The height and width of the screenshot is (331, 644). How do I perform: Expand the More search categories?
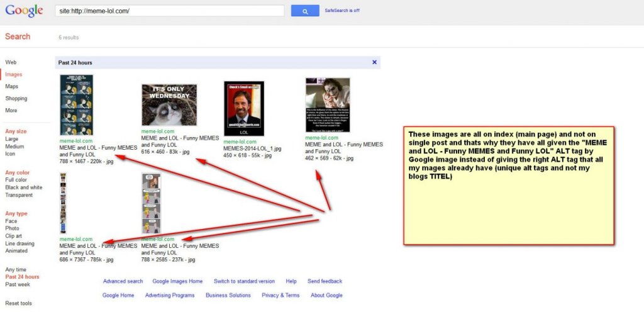point(11,110)
